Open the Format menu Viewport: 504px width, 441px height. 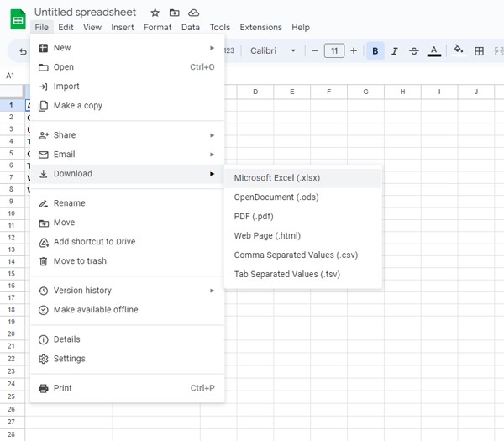(158, 28)
